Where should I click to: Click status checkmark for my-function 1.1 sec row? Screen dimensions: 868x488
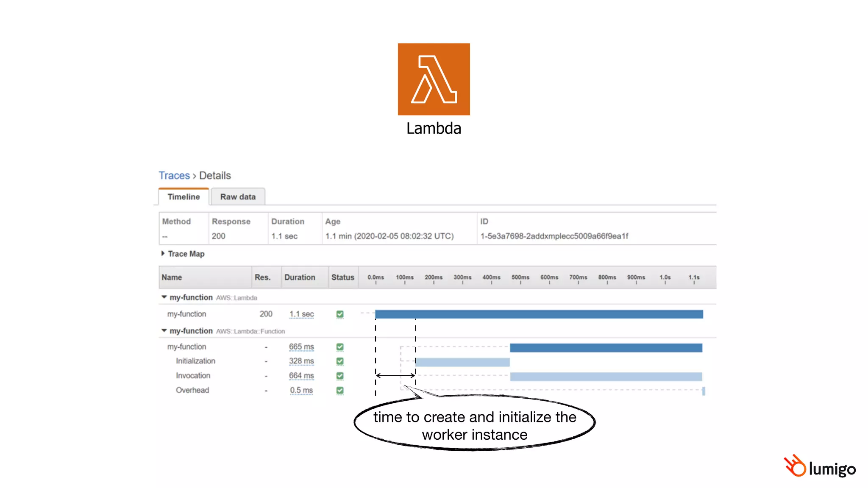tap(340, 314)
